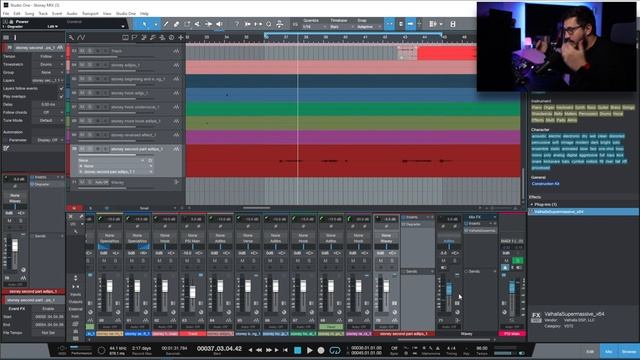The width and height of the screenshot is (640, 360).
Task: Click the Record button in transport
Action: tap(321, 350)
